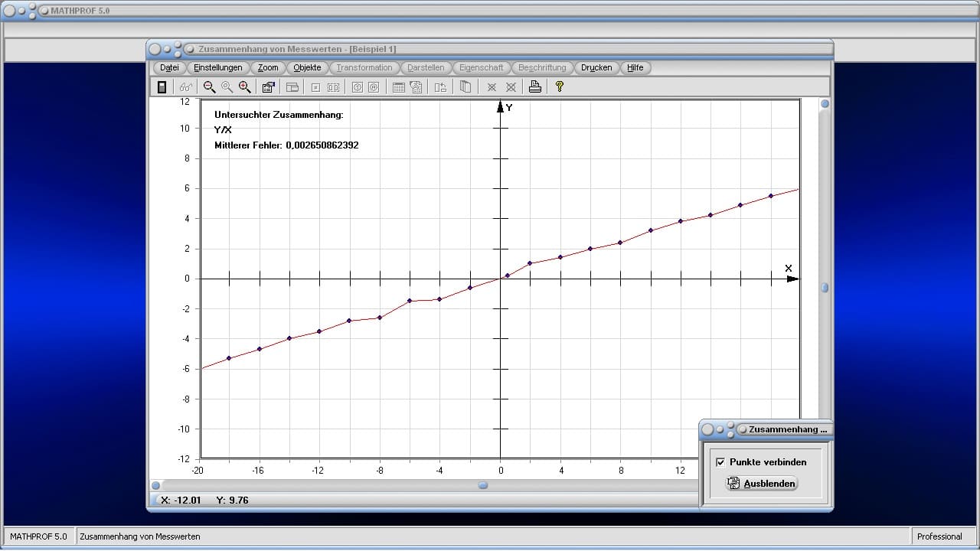980x551 pixels.
Task: Click the zoom out magnifier icon
Action: click(x=209, y=87)
